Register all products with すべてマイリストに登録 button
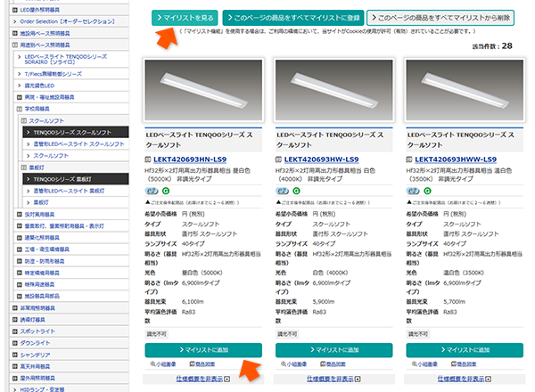 pos(292,17)
